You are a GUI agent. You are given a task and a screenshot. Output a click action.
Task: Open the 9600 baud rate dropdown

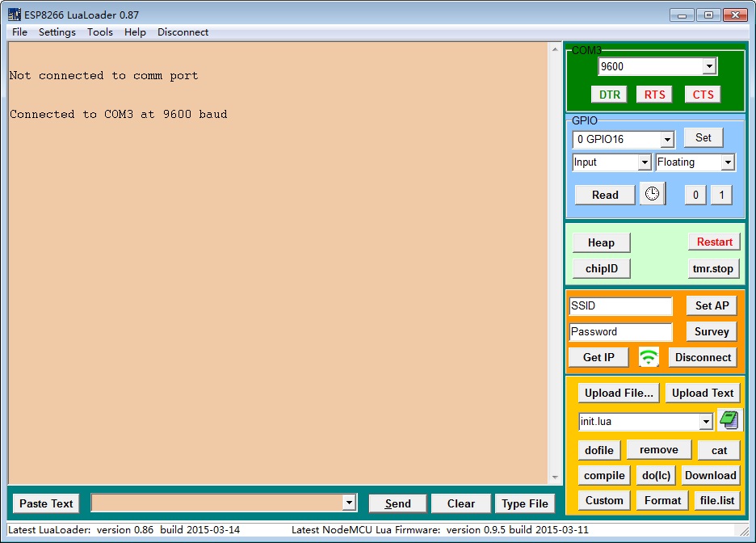tap(709, 66)
